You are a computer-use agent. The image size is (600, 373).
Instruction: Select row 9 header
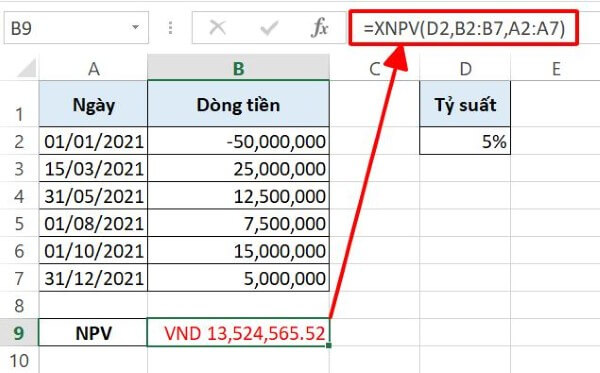pyautogui.click(x=19, y=332)
